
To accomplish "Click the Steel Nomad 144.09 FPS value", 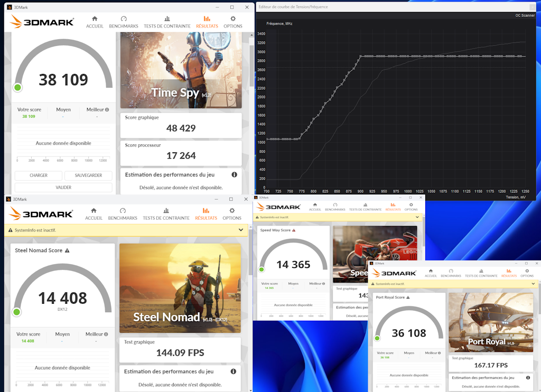I will click(x=180, y=353).
